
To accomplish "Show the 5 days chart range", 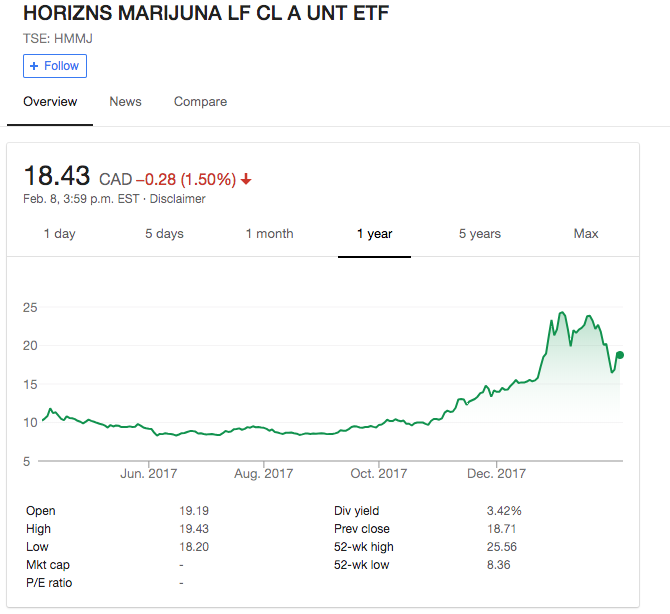I will point(164,234).
